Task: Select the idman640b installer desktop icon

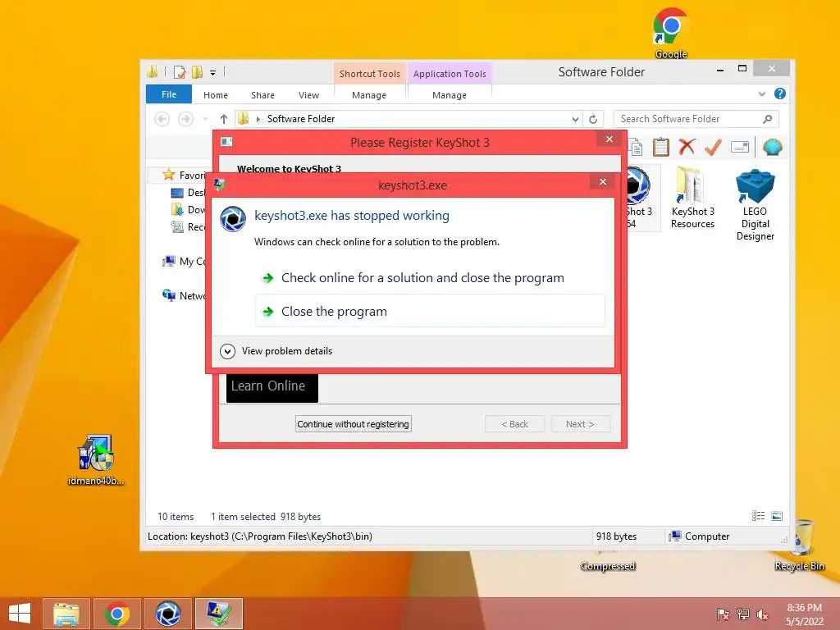Action: pyautogui.click(x=95, y=459)
